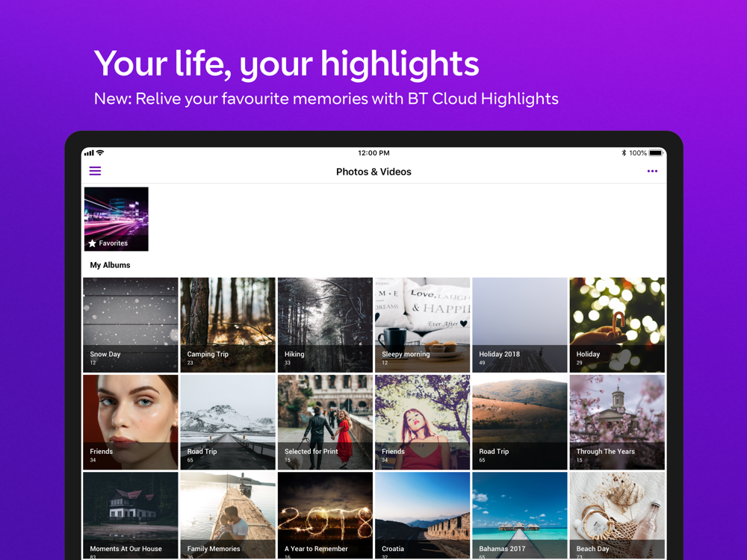Open the Moments At Our House album
Image resolution: width=747 pixels, height=560 pixels.
tap(131, 516)
